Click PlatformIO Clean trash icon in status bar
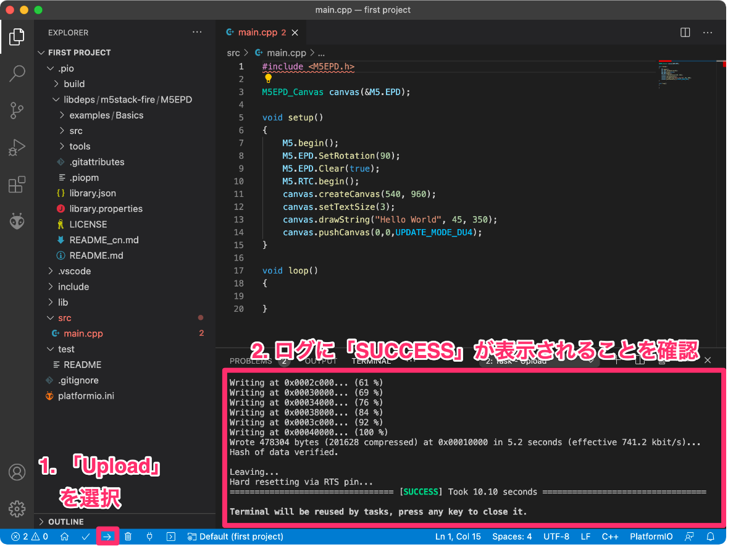Screen dimensions: 741x560 (x=128, y=537)
